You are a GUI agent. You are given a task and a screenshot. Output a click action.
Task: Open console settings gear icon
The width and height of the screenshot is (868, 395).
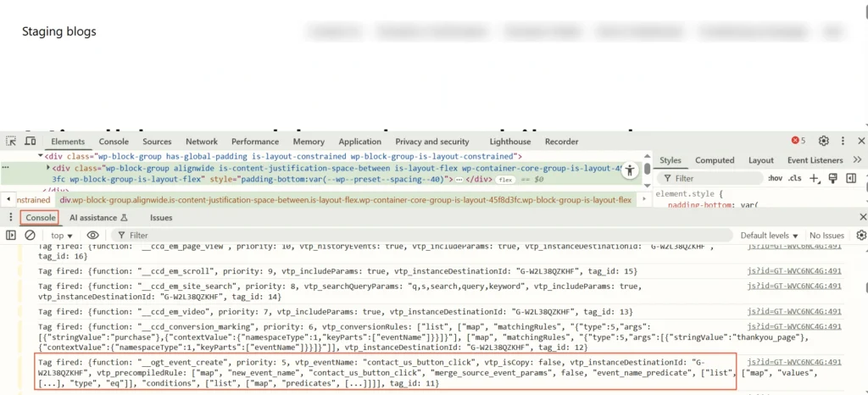tap(861, 235)
